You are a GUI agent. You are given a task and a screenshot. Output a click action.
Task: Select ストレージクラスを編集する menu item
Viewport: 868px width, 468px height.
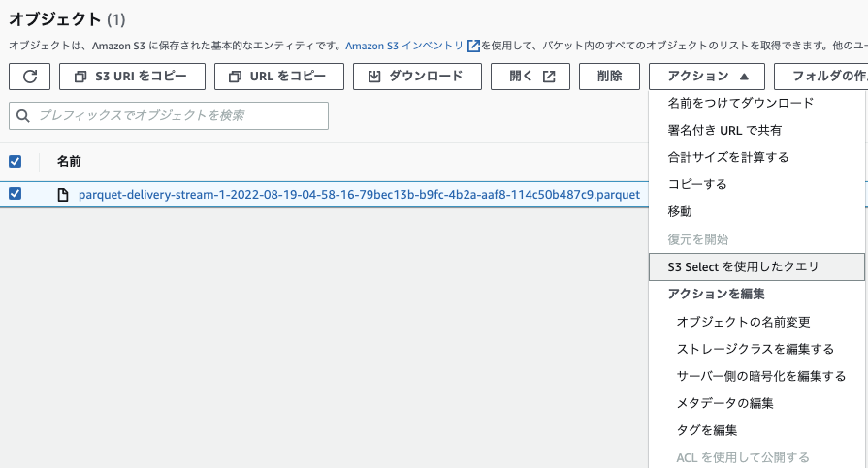click(755, 349)
